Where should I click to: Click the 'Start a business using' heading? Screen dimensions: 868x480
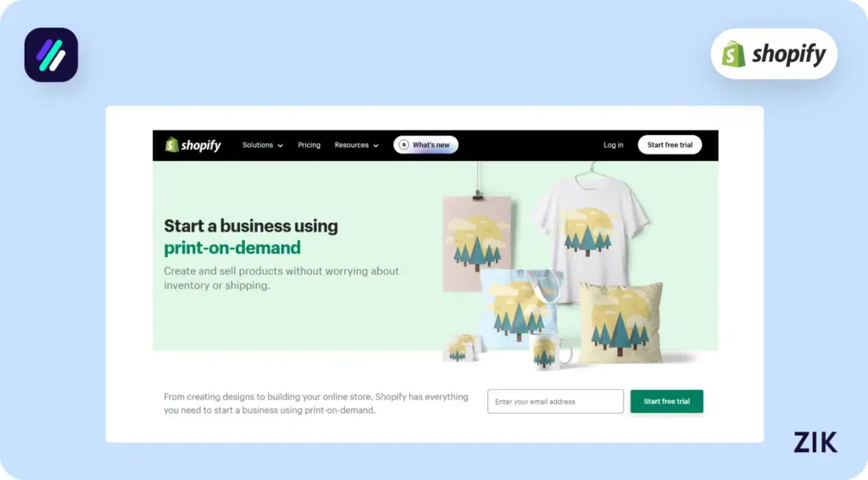pyautogui.click(x=251, y=226)
